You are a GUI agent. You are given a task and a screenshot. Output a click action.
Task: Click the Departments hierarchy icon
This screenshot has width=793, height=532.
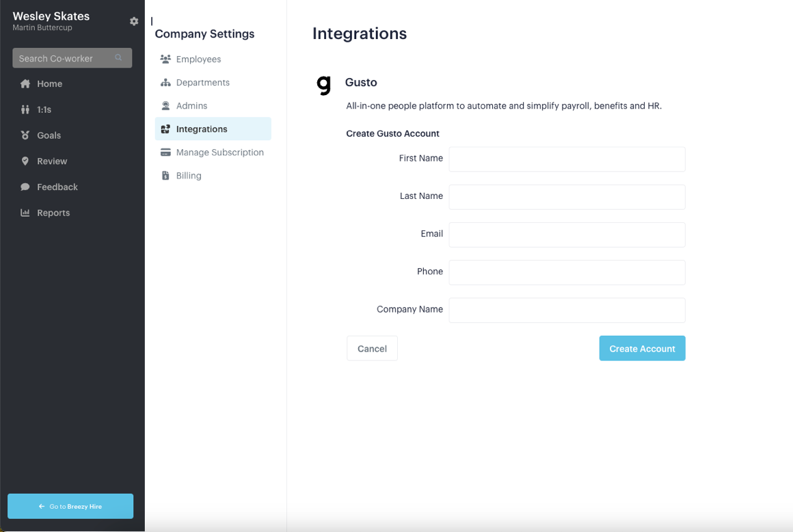(165, 83)
